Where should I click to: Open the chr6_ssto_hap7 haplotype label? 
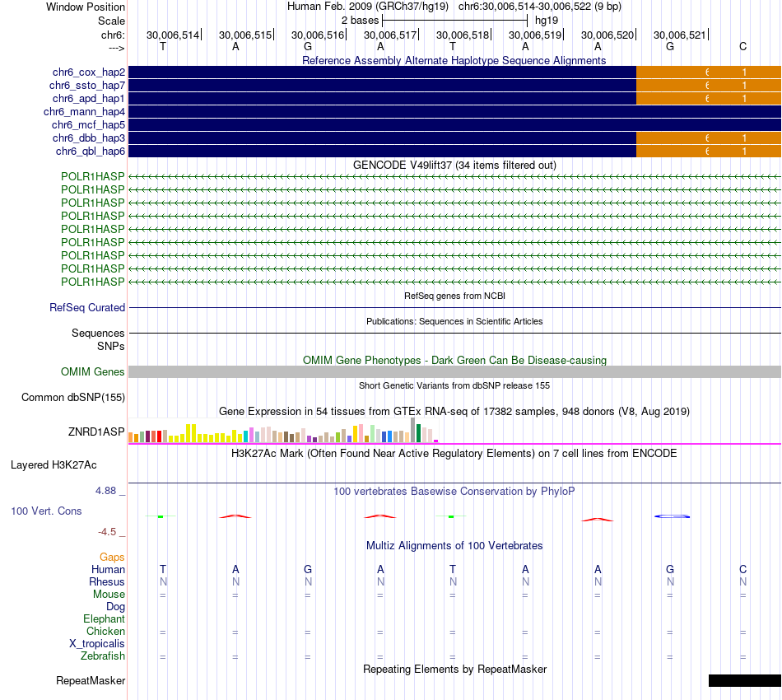click(x=86, y=86)
